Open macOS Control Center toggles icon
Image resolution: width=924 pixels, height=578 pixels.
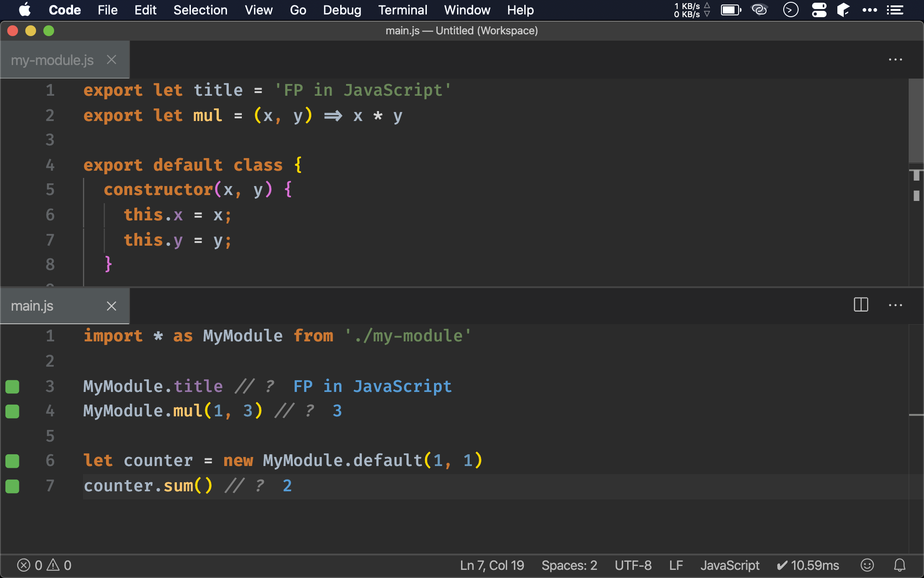click(x=819, y=10)
